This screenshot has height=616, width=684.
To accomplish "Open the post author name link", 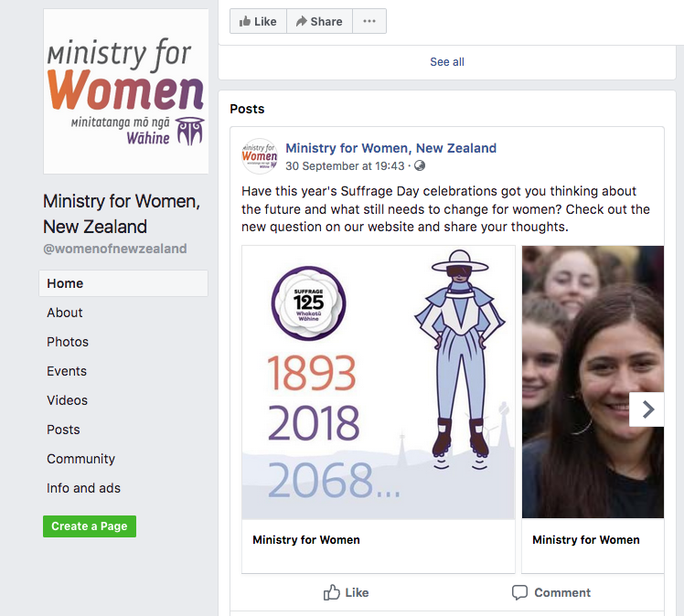I will point(390,148).
